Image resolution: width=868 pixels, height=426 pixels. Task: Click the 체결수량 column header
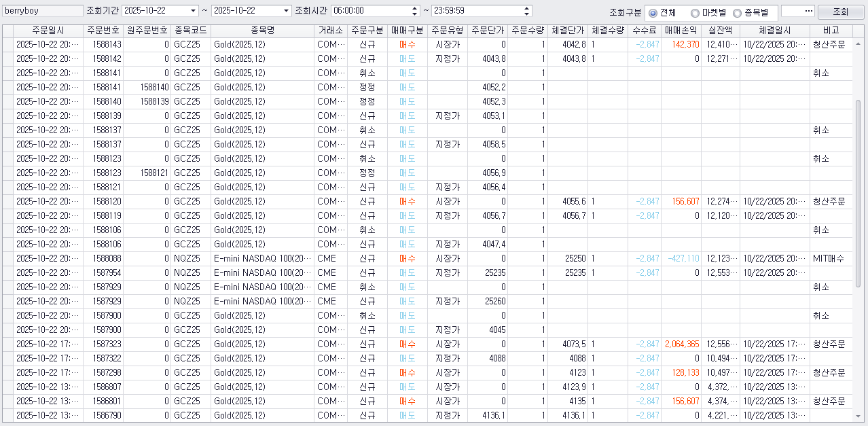coord(608,31)
